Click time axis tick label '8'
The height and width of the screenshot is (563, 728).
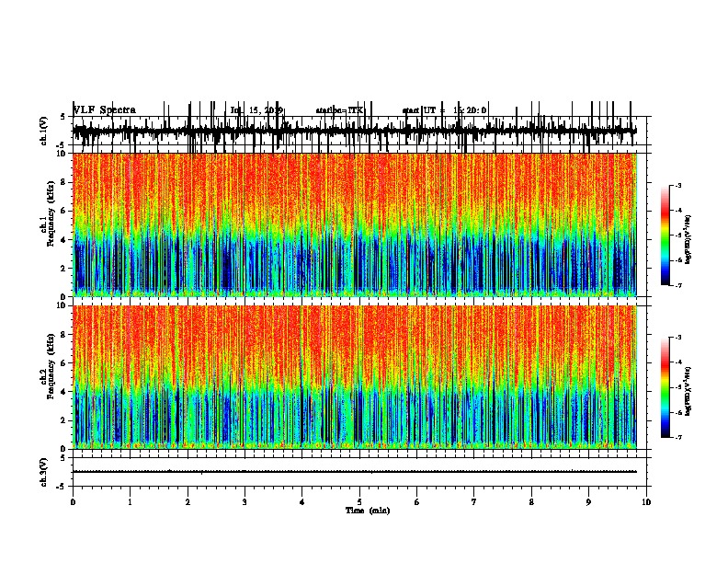pyautogui.click(x=531, y=502)
